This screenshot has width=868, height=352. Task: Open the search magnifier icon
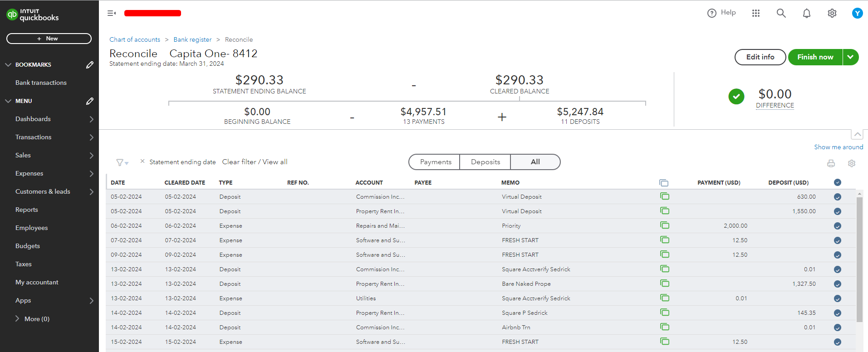[781, 13]
